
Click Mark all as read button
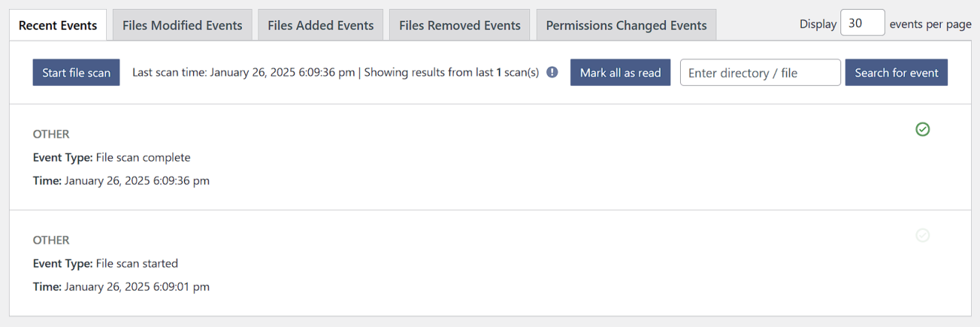click(621, 73)
